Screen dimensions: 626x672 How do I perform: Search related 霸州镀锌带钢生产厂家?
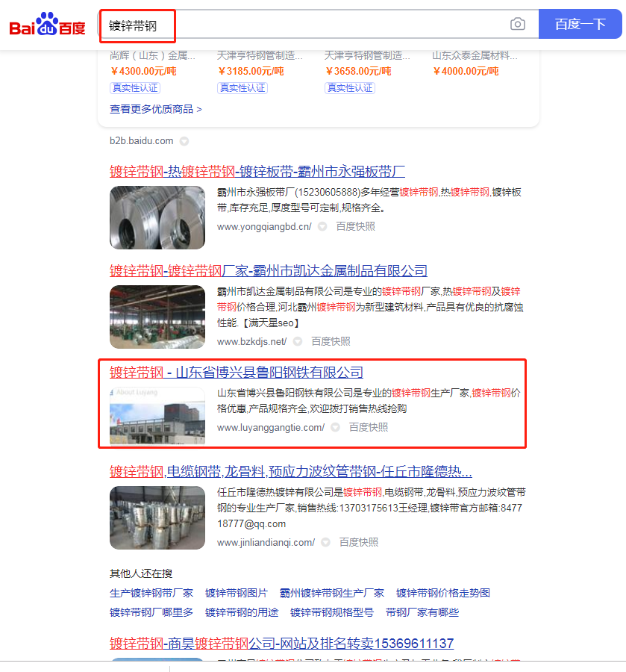pos(332,593)
